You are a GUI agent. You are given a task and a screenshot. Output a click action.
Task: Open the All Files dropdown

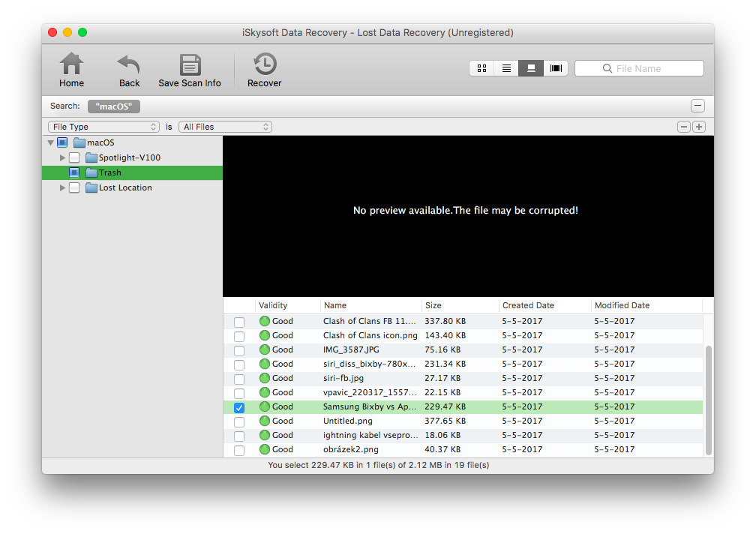click(225, 127)
